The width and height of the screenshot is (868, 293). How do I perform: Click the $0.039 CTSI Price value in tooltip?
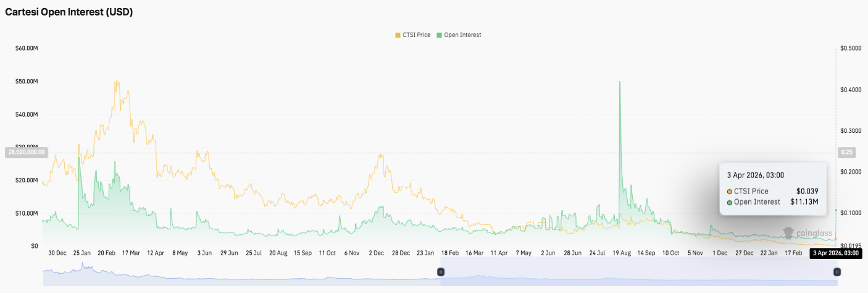pos(807,192)
